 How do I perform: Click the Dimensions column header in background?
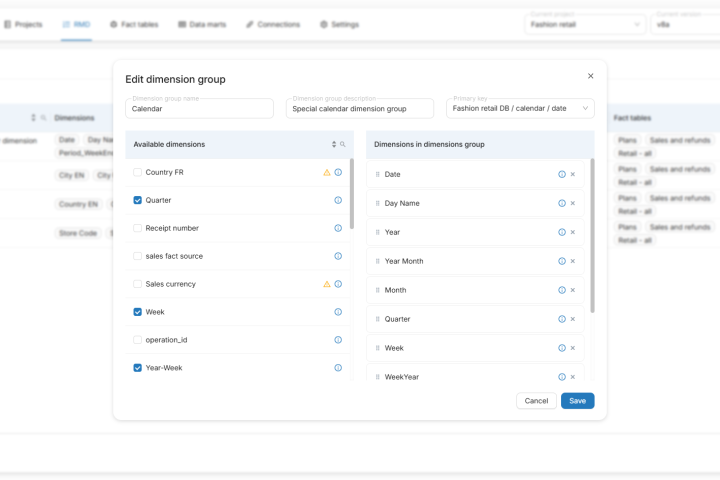(x=74, y=118)
